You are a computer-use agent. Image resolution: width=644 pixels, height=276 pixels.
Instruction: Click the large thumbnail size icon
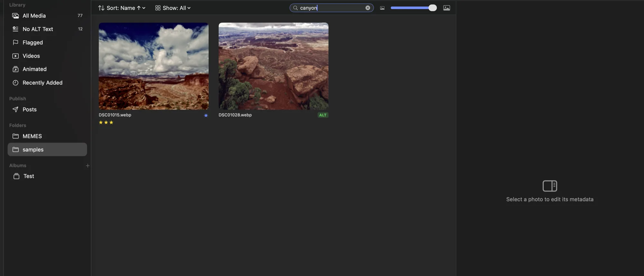(x=447, y=8)
